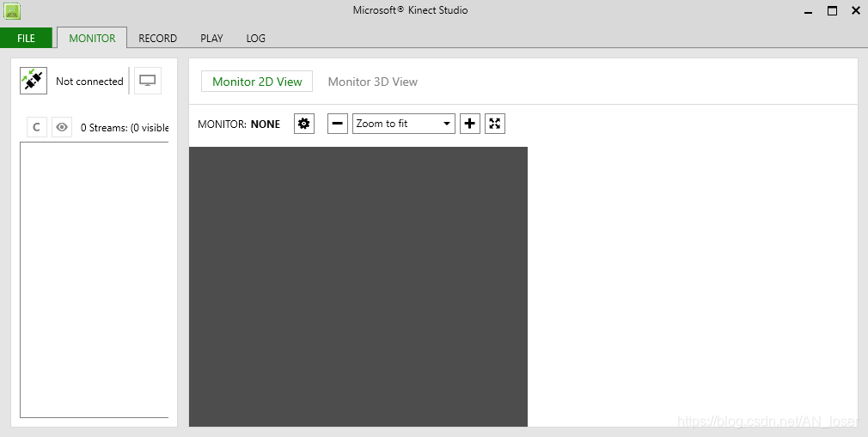Zoom out with the minus button
Image resolution: width=868 pixels, height=437 pixels.
(338, 124)
